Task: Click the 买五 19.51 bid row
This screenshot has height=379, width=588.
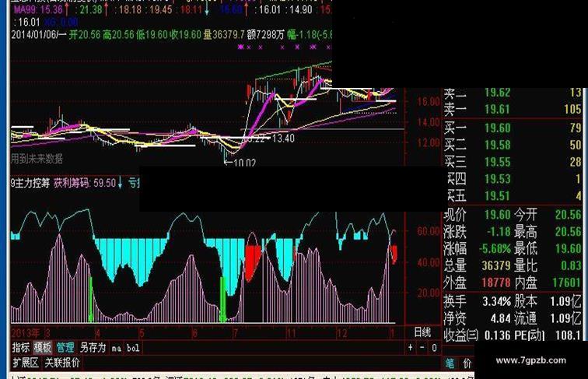Action: tap(513, 195)
